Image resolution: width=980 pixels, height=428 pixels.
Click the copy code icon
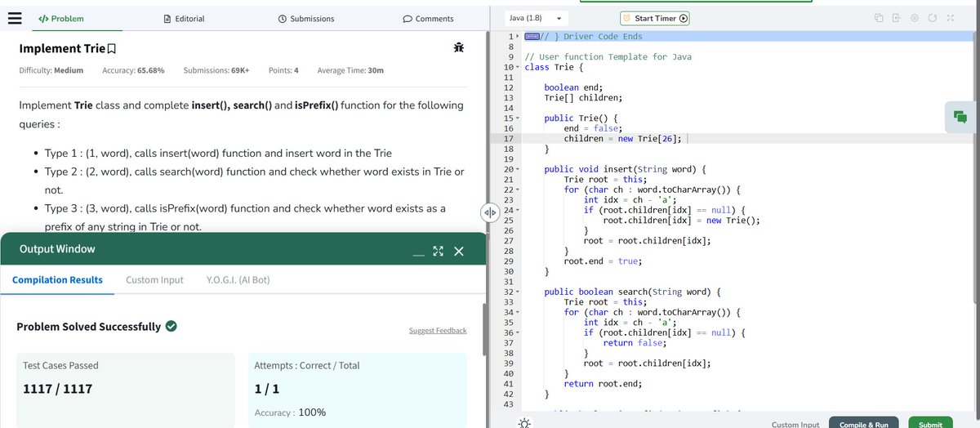coord(879,18)
